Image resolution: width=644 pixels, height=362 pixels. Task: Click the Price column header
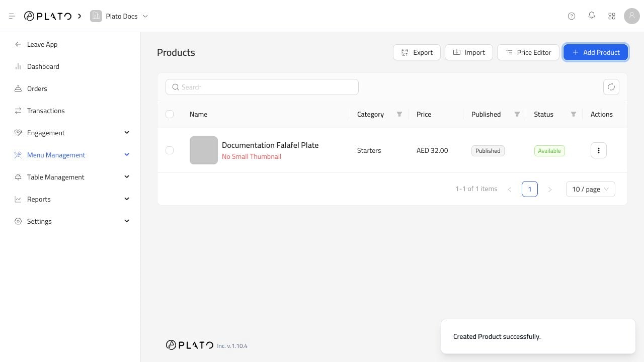click(x=424, y=114)
